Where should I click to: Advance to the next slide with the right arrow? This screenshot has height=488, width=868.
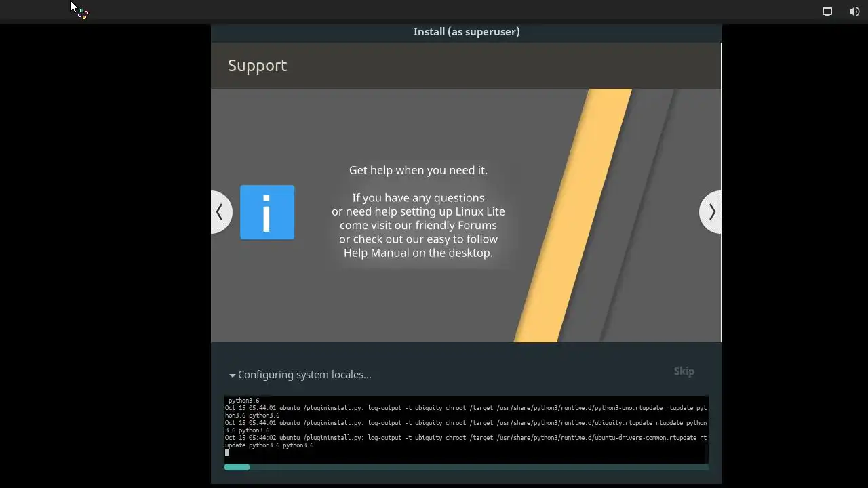(x=710, y=212)
